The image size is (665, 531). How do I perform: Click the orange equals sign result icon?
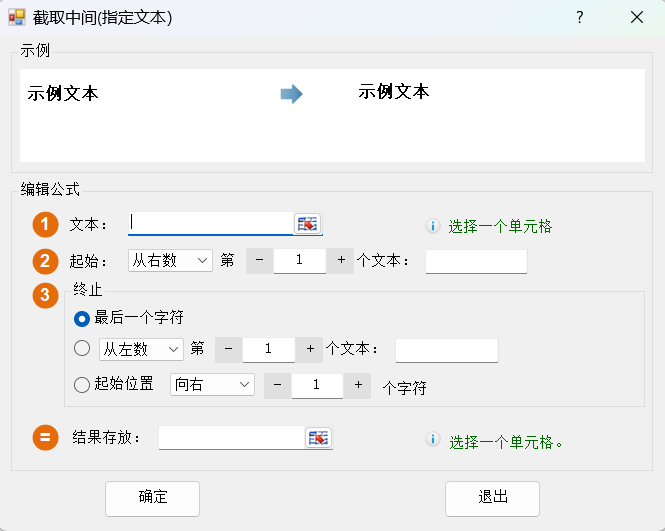(x=46, y=438)
